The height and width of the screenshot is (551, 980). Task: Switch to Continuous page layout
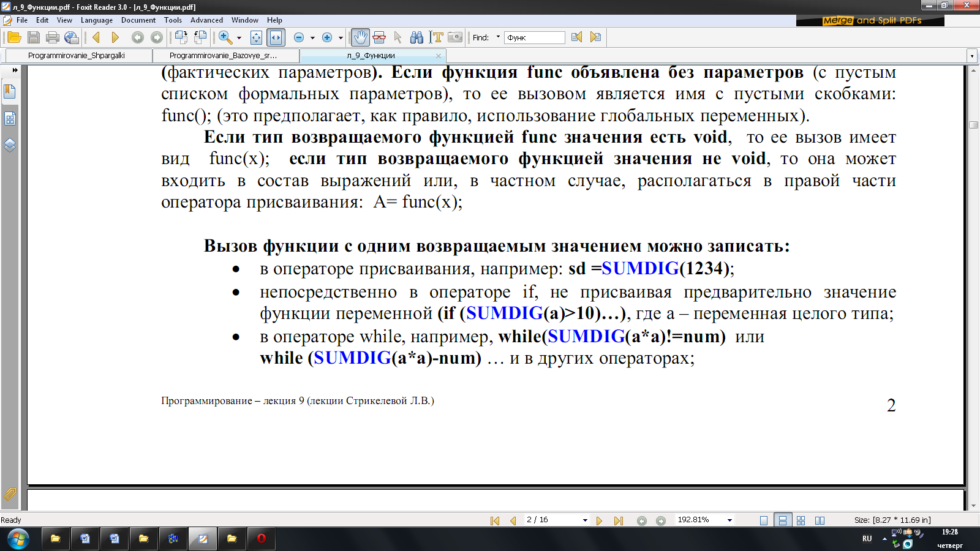pyautogui.click(x=782, y=520)
